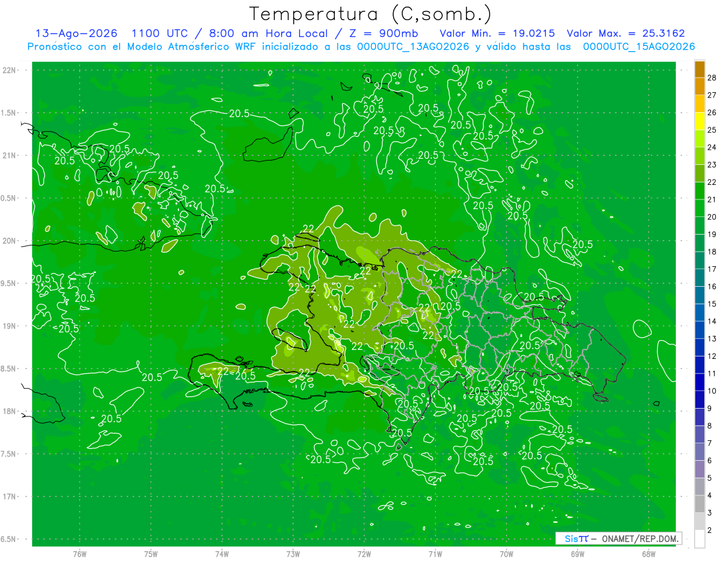
Task: Click the orange swatch between 27 and 28
Action: (699, 87)
